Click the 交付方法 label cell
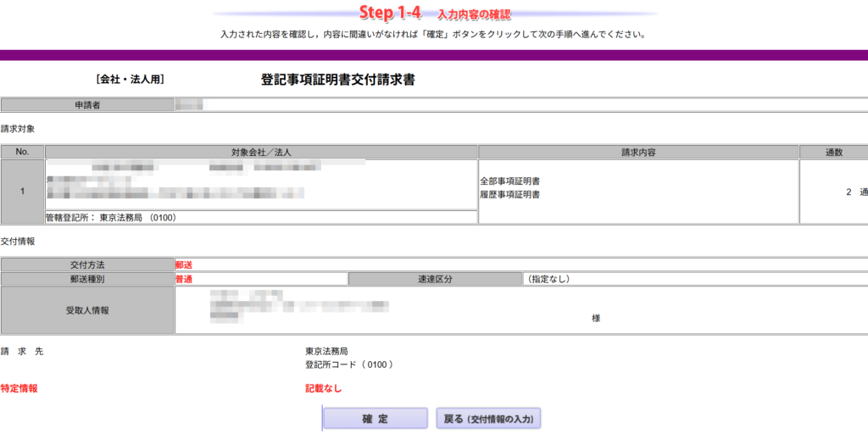The width and height of the screenshot is (868, 439). (87, 264)
